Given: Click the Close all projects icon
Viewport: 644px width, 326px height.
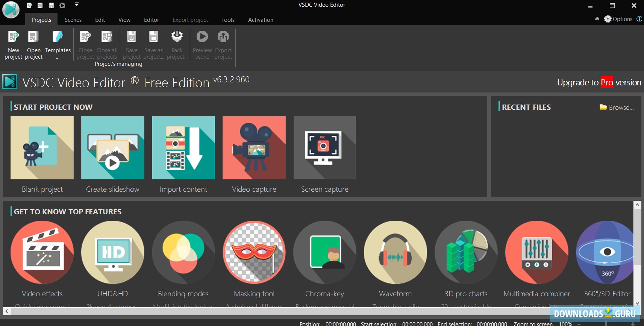Looking at the screenshot, I should (107, 37).
